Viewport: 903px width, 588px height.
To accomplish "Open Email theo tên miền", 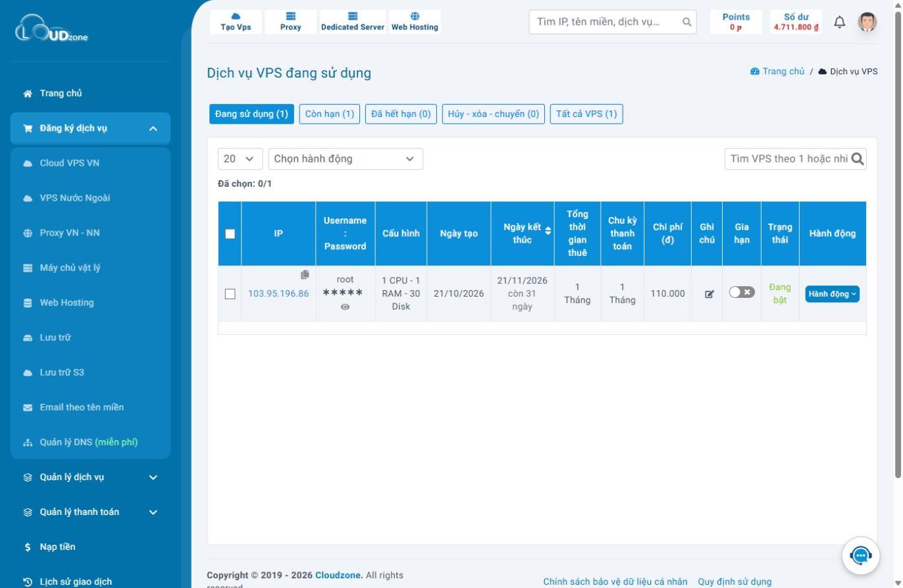I will tap(90, 407).
